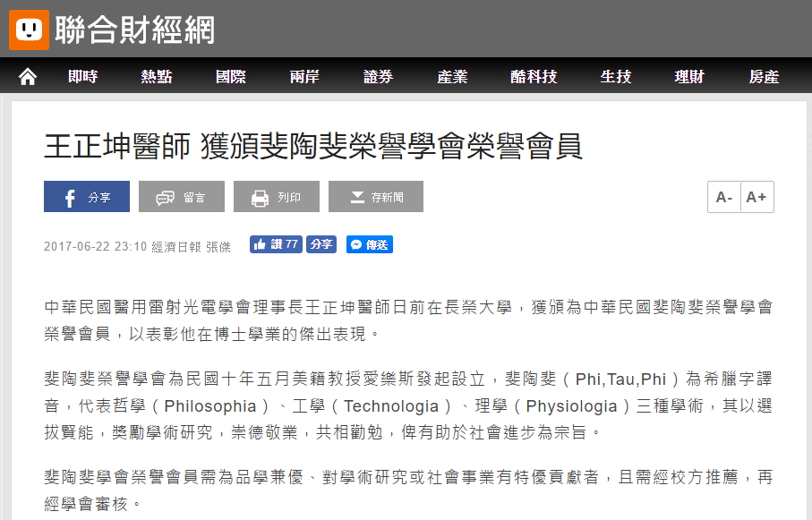Click the text Phi,Tau,Phi in paragraph
The height and width of the screenshot is (520, 812).
point(620,379)
